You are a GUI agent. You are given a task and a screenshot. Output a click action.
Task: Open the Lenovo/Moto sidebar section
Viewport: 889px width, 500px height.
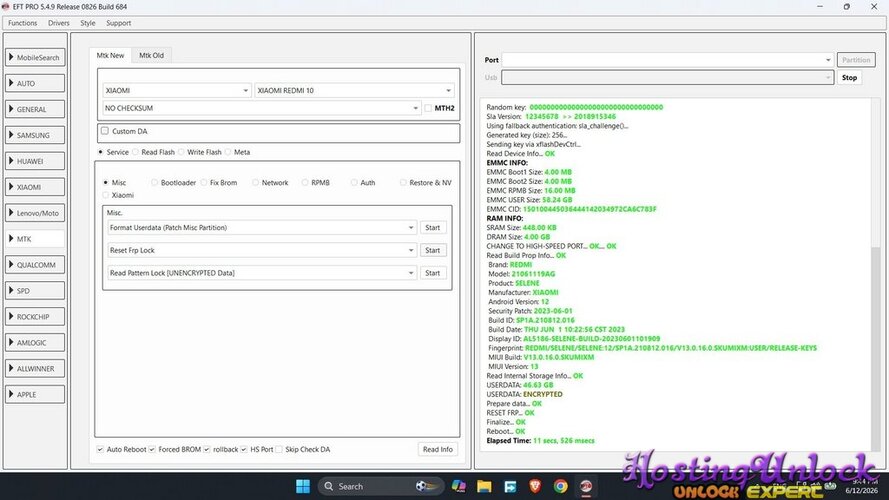[35, 213]
